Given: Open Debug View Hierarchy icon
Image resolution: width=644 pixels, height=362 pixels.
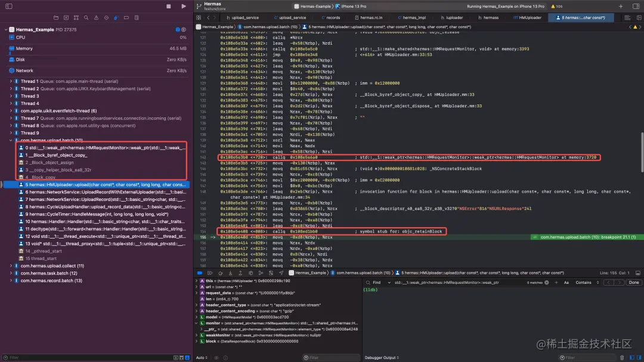Looking at the screenshot, I should point(250,273).
